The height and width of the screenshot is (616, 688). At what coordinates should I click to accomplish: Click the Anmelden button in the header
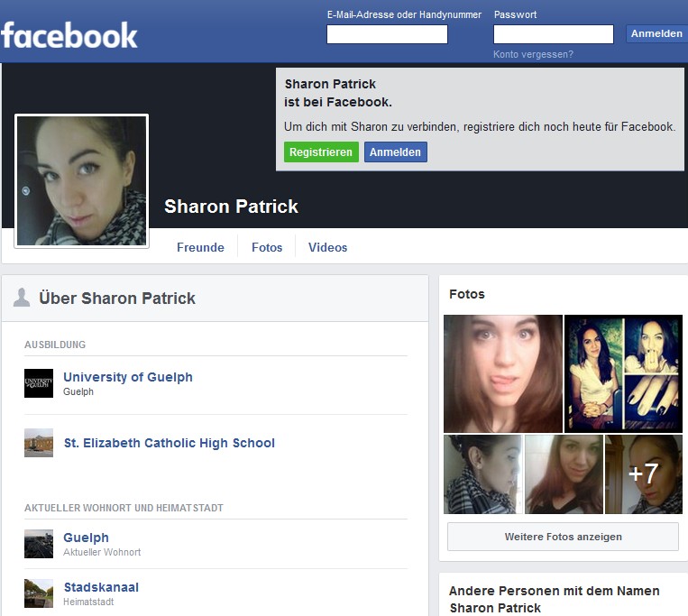(656, 33)
